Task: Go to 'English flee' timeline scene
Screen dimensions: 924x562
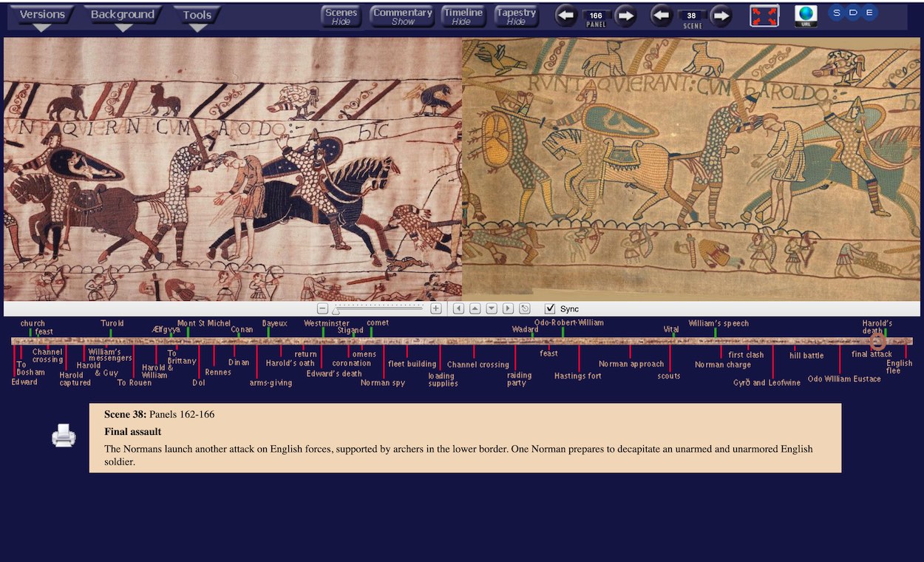Action: click(x=899, y=367)
